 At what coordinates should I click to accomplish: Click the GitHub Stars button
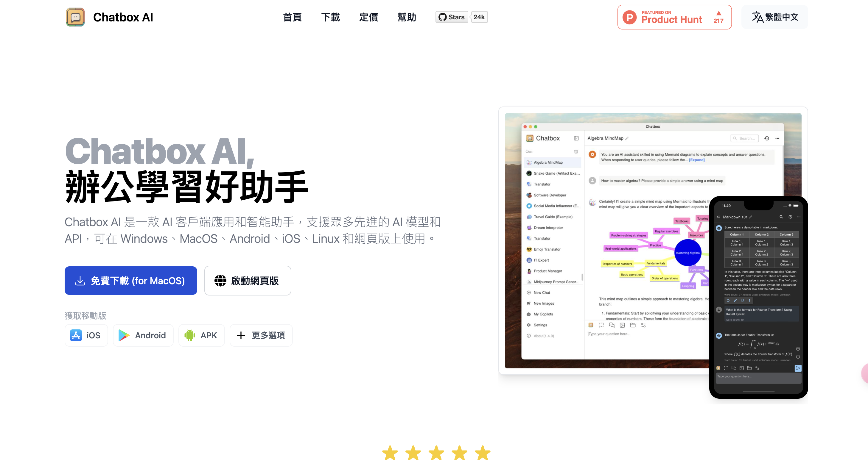(452, 17)
